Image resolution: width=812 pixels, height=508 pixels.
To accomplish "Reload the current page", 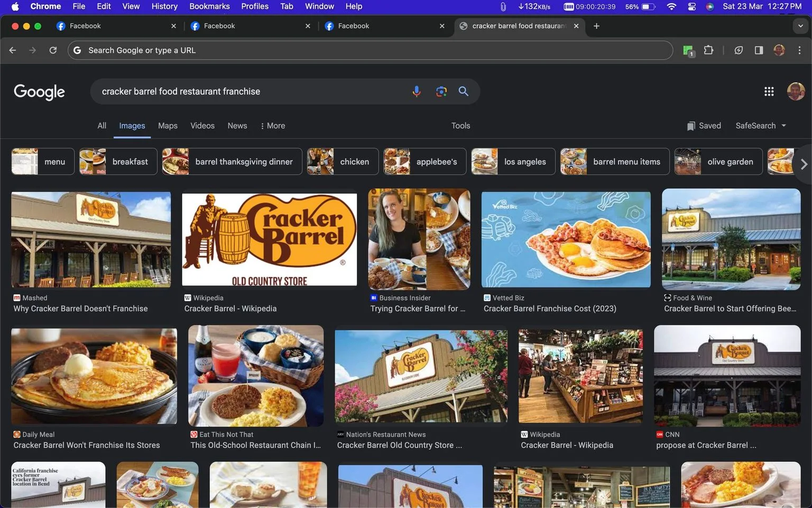I will tap(53, 50).
